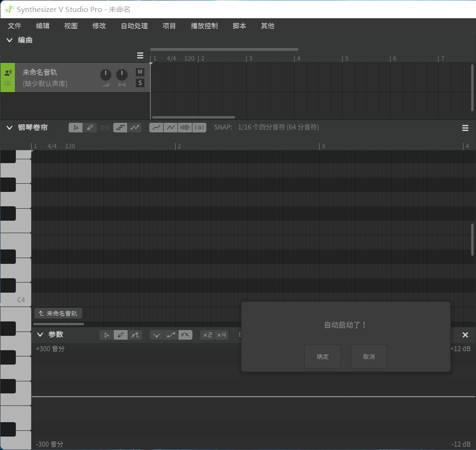Viewport: 476px width, 450px height.
Task: Click the arrangement horizontal scrollbar at top
Action: 224,49
